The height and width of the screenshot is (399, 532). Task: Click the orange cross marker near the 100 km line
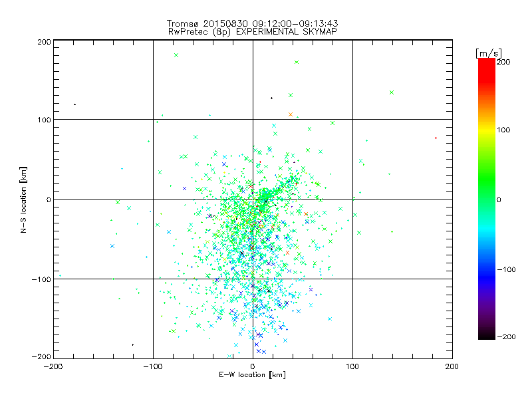[x=291, y=114]
